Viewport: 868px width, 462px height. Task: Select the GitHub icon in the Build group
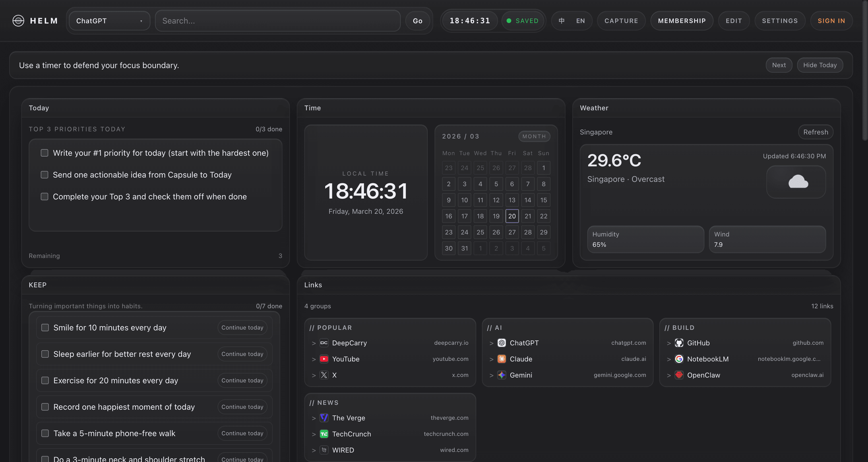tap(679, 343)
